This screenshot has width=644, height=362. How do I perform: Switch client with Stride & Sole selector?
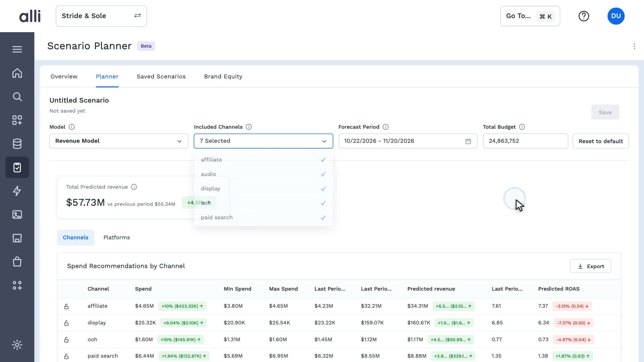coord(101,16)
